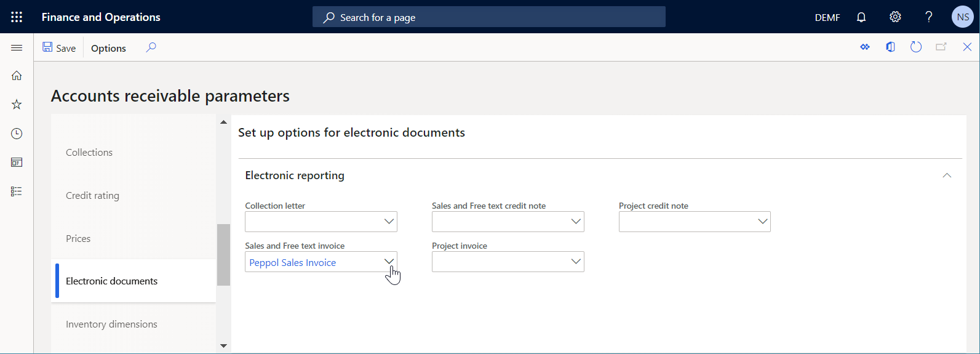
Task: Click the Electronic reporting section header
Action: 295,175
